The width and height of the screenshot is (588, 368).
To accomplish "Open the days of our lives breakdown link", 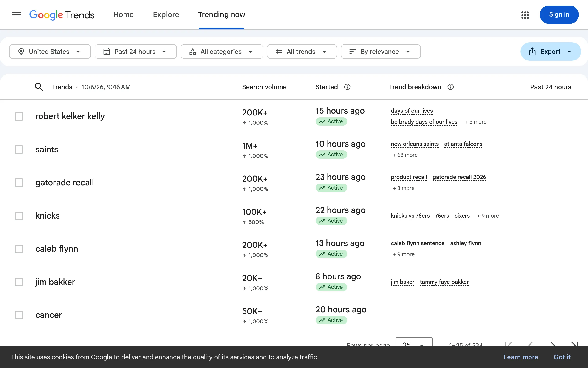I will [x=412, y=111].
